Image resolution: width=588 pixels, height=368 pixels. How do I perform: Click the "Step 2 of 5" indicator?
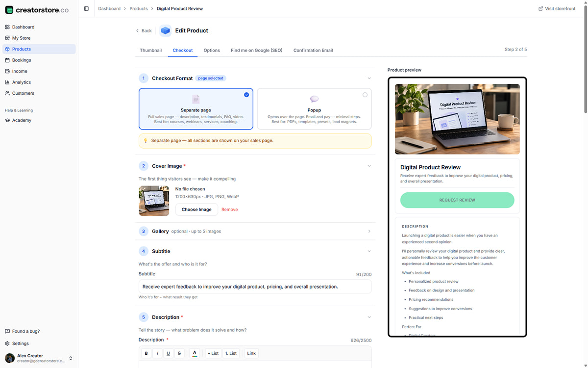click(x=515, y=50)
